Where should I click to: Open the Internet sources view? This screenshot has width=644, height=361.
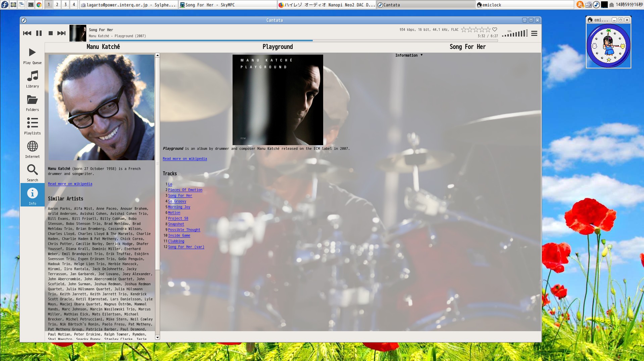click(x=32, y=149)
